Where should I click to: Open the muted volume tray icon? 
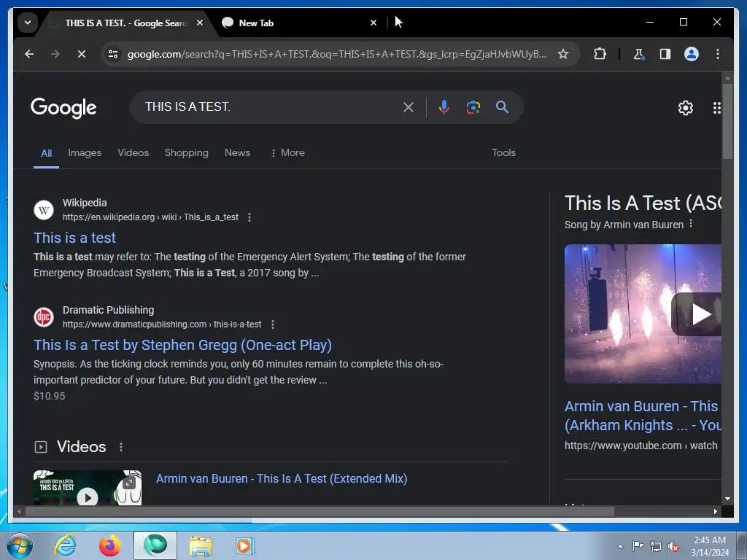pos(673,547)
